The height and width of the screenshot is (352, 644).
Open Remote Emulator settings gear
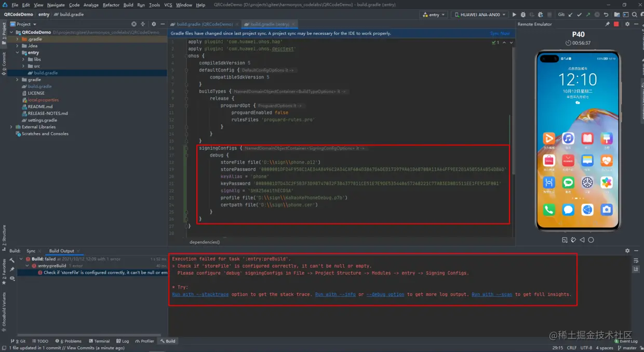point(627,24)
